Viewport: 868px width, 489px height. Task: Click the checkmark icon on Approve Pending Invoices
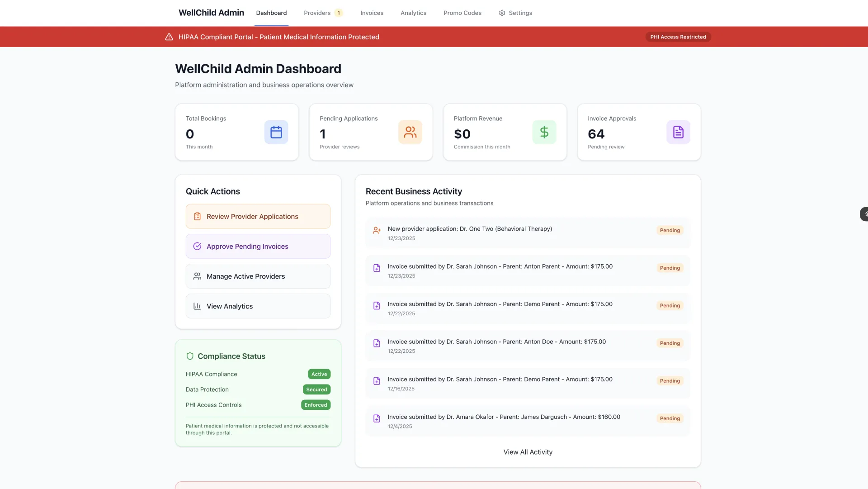[x=197, y=246]
